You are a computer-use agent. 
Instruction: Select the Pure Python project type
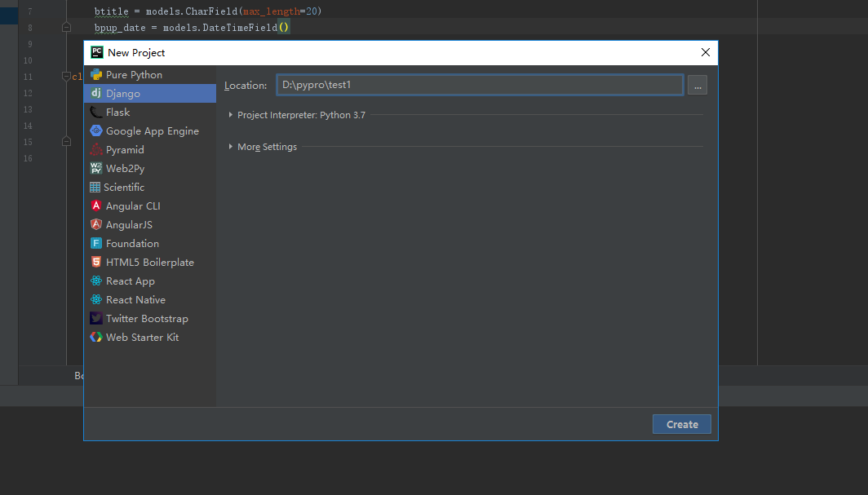(x=150, y=75)
